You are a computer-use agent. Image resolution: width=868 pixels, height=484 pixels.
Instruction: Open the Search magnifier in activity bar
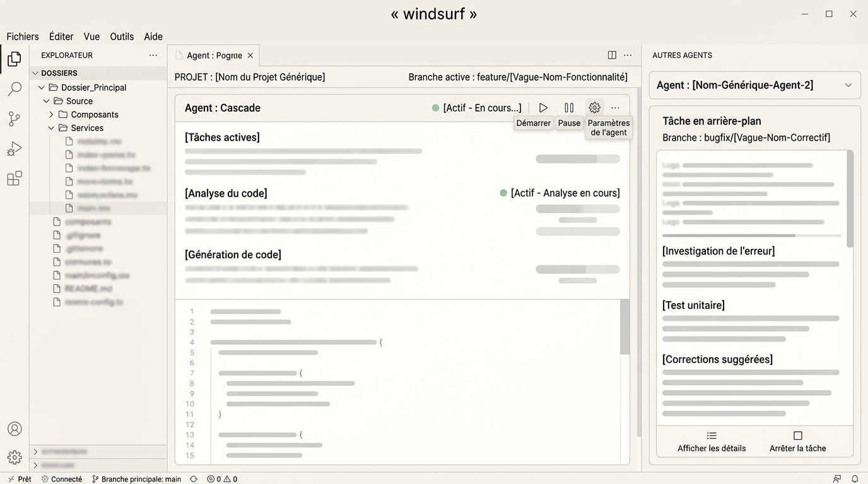click(15, 89)
